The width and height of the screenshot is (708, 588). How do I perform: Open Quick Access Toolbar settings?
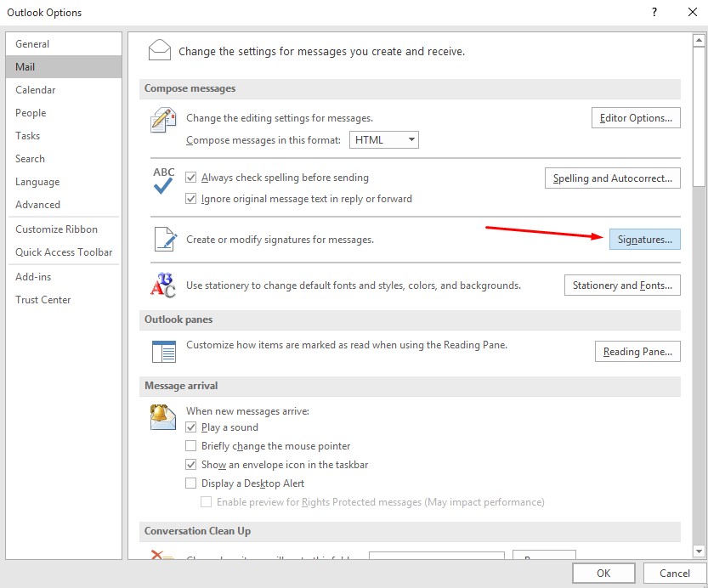(x=64, y=252)
